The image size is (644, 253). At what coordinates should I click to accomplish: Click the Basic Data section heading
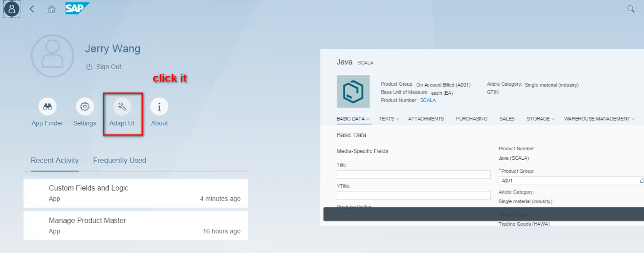pos(351,135)
